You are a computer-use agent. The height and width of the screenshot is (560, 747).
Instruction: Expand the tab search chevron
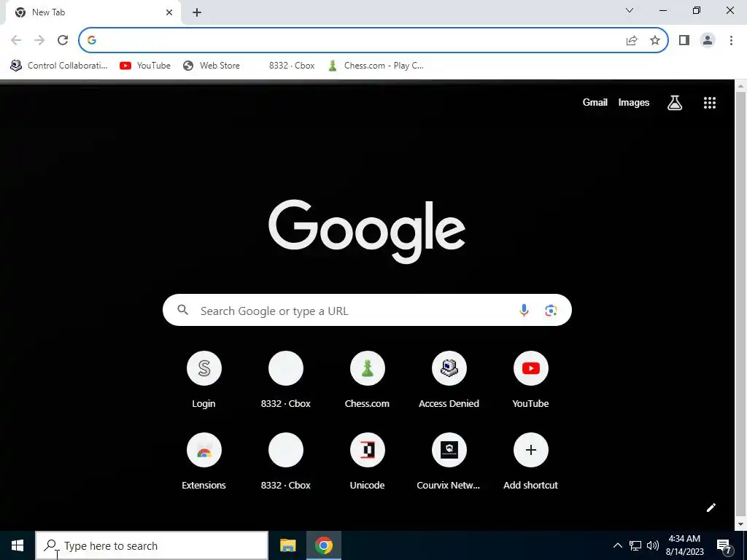coord(630,10)
